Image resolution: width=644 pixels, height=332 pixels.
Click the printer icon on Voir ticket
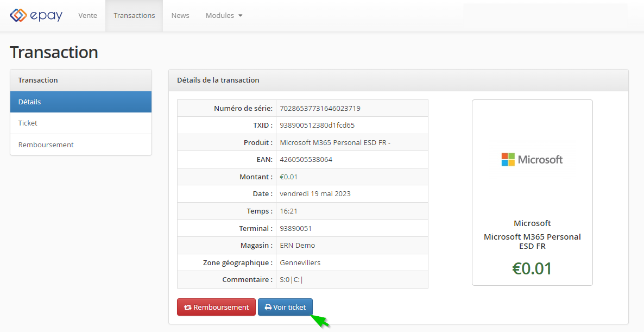pos(268,308)
